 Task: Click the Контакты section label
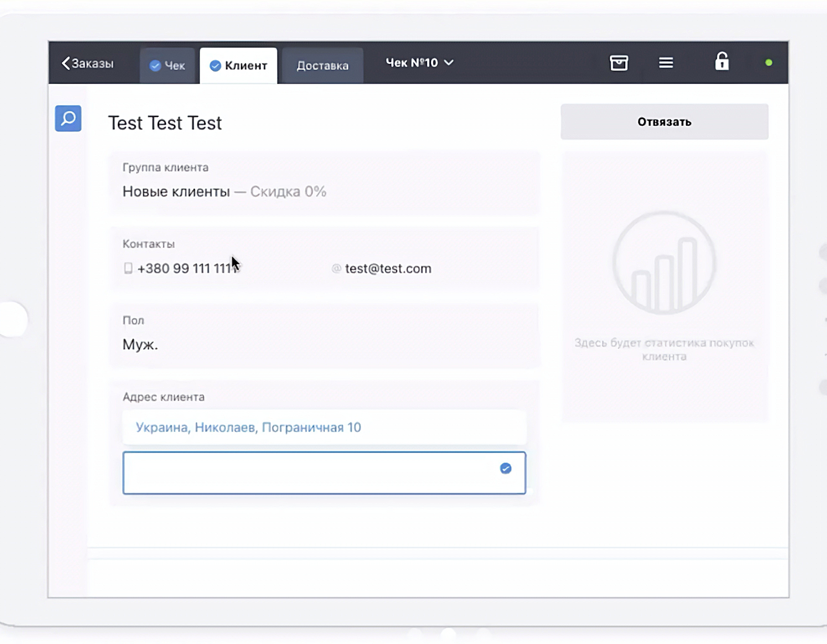[x=148, y=244]
